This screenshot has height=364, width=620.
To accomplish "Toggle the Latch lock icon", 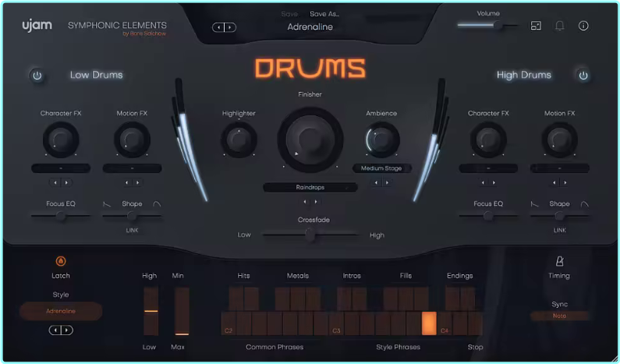I will click(x=61, y=261).
